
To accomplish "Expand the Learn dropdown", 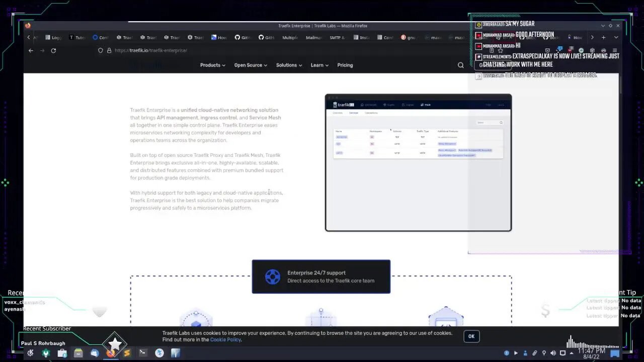I will tap(319, 65).
